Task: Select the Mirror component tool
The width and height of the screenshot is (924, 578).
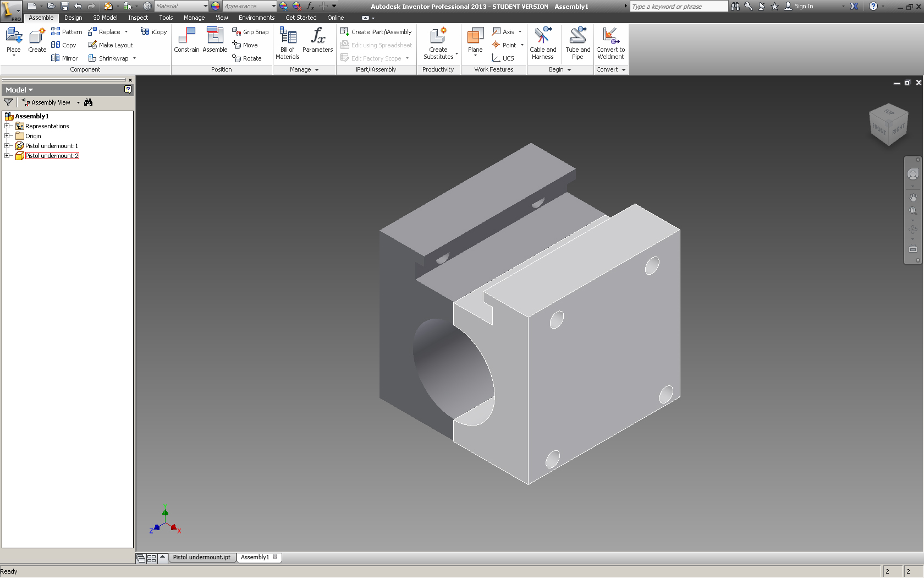Action: coord(64,58)
